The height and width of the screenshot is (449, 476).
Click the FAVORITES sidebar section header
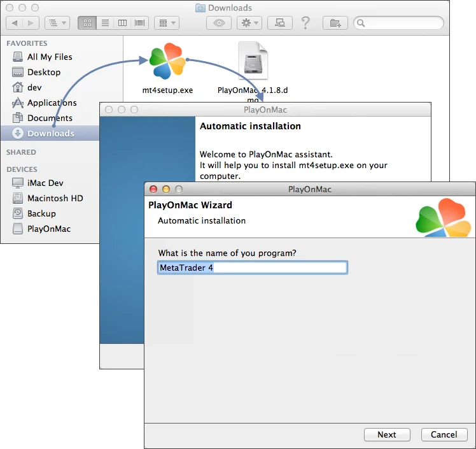[x=27, y=43]
